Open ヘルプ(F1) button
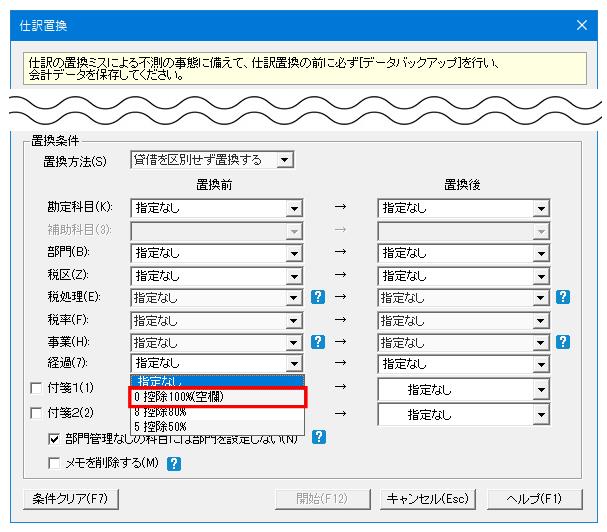 pyautogui.click(x=534, y=499)
